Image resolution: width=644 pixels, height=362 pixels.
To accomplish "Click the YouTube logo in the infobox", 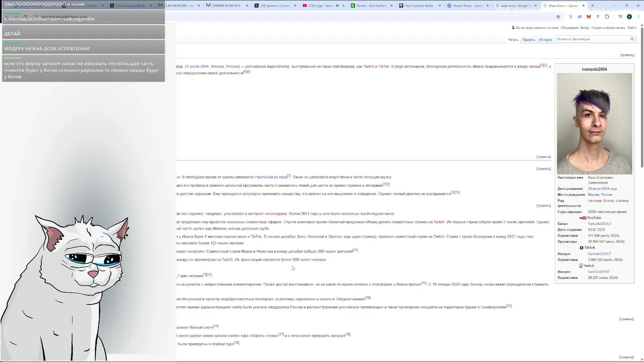I will 583,218.
